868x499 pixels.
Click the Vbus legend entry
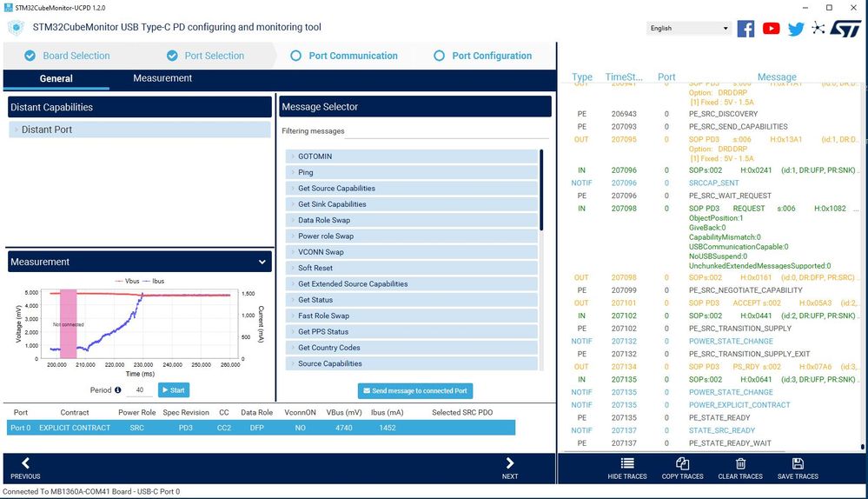[x=128, y=281]
